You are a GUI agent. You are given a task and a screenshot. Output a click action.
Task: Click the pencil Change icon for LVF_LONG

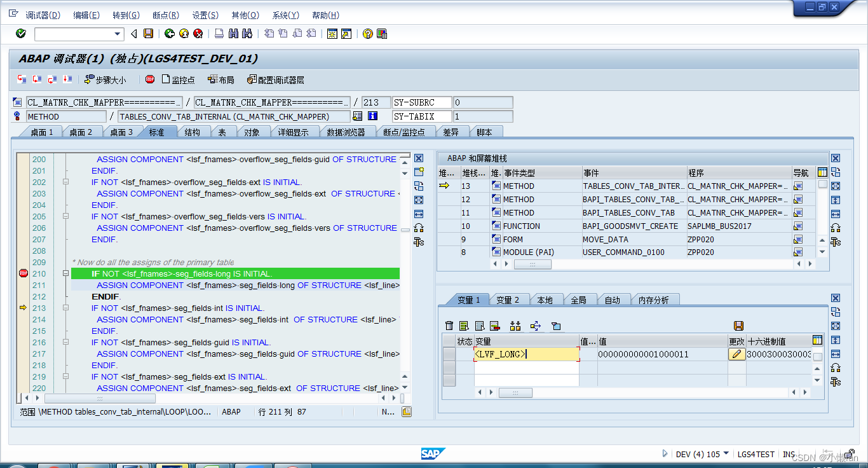click(737, 354)
